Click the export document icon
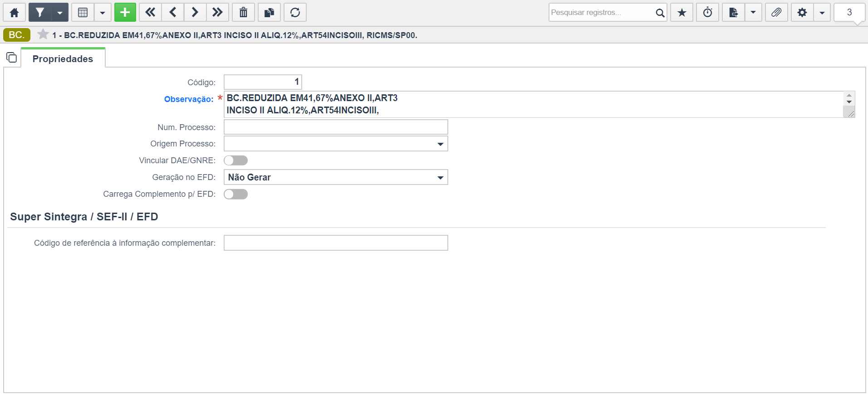Viewport: 868px width, 394px height. coord(733,12)
